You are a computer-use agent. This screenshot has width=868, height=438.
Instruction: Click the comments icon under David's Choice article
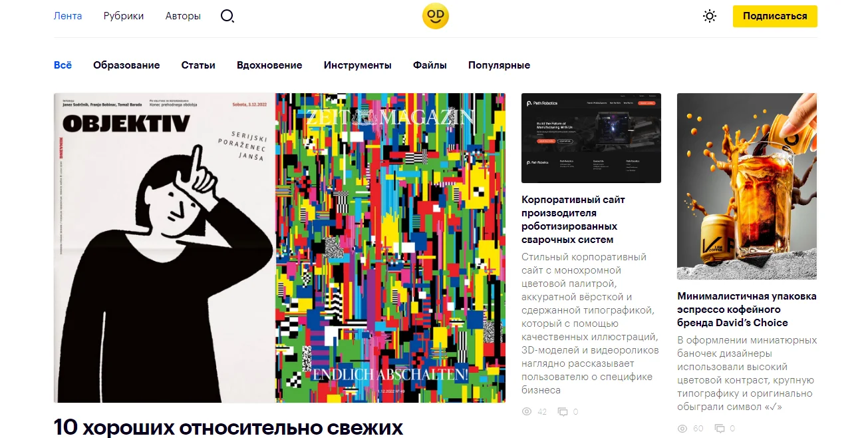pos(719,429)
